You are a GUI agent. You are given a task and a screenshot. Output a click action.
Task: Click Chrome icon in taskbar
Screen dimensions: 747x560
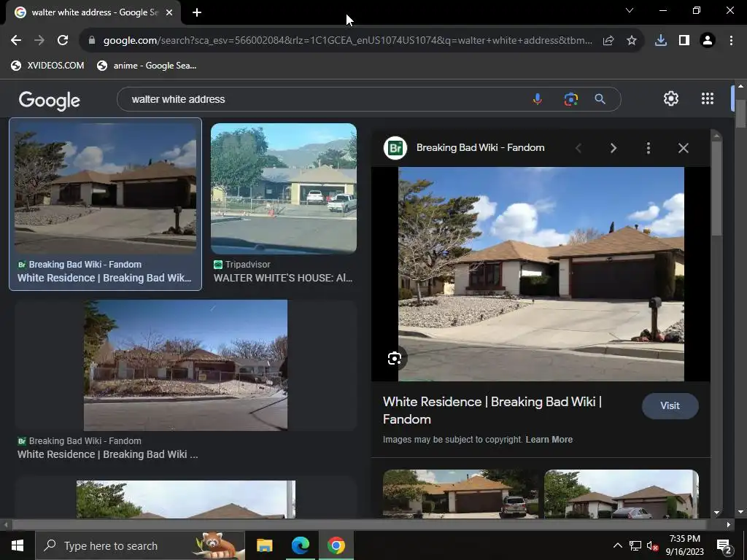pyautogui.click(x=336, y=545)
